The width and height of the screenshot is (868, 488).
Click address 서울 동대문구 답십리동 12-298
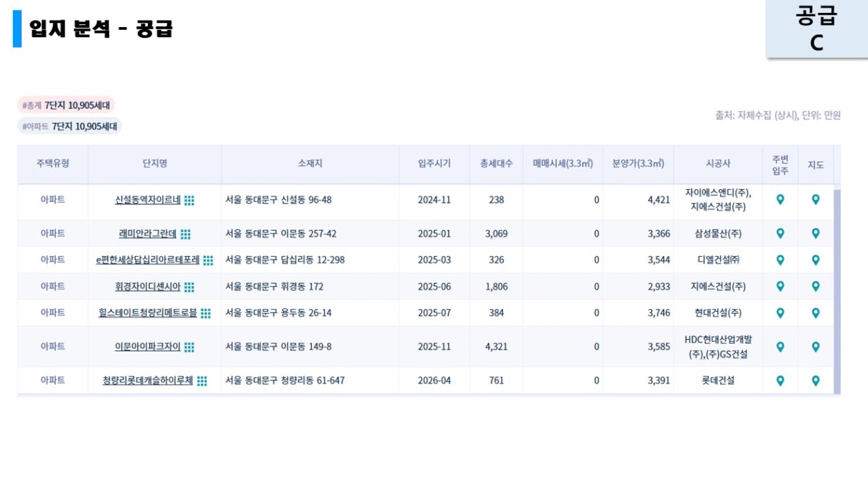(x=285, y=260)
